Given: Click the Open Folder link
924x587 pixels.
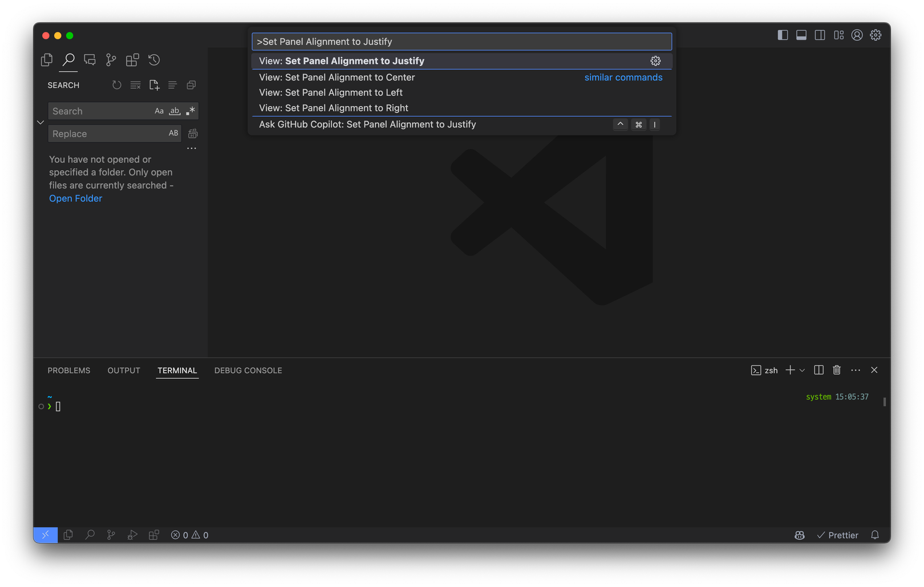Looking at the screenshot, I should (75, 198).
